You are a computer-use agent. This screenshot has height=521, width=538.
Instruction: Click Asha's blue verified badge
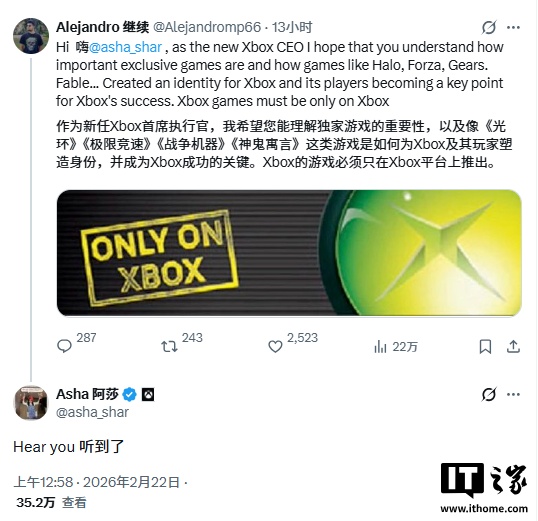point(130,395)
